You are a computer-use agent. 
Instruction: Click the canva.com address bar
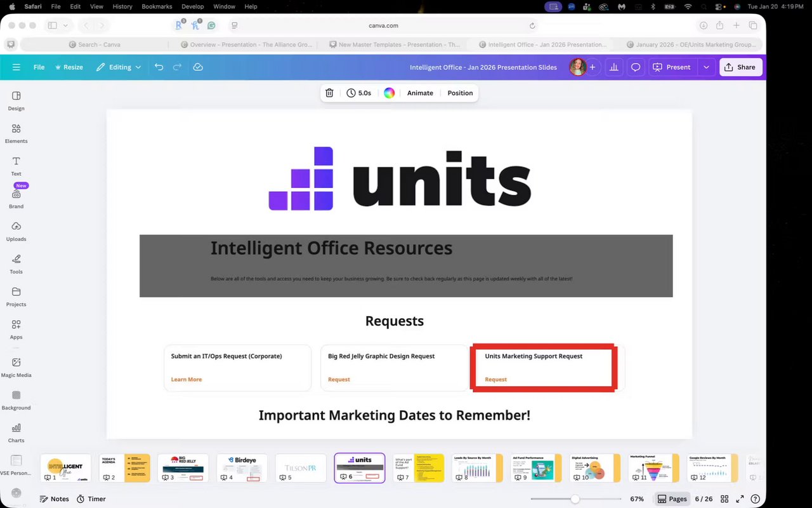pyautogui.click(x=384, y=26)
